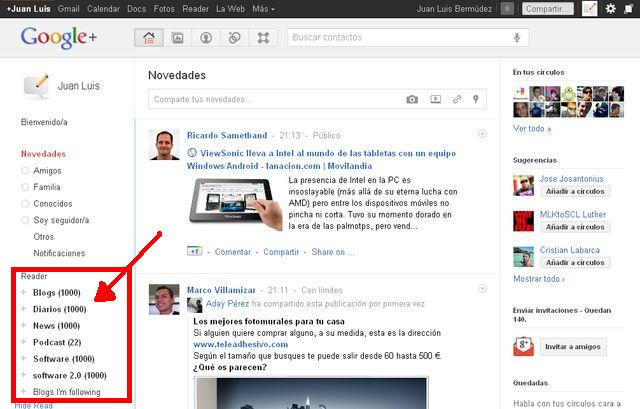Open La Web from the top bar
The image size is (640, 409).
230,9
